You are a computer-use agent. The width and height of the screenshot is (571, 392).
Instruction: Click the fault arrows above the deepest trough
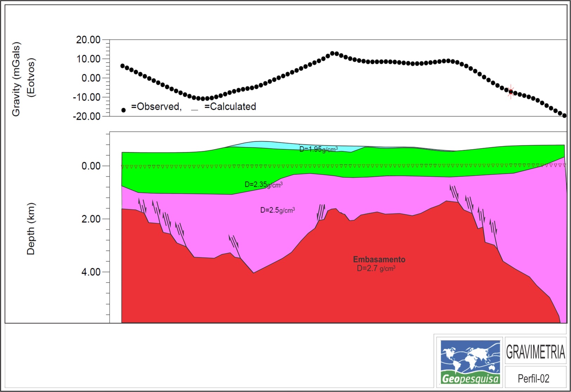tap(234, 242)
